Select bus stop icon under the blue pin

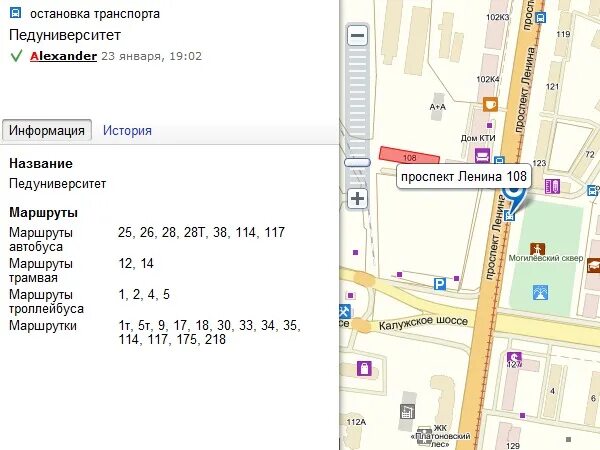(509, 216)
